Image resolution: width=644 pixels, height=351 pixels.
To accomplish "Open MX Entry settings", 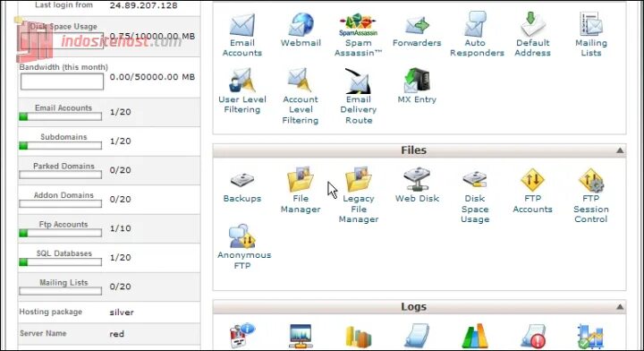I will click(417, 81).
